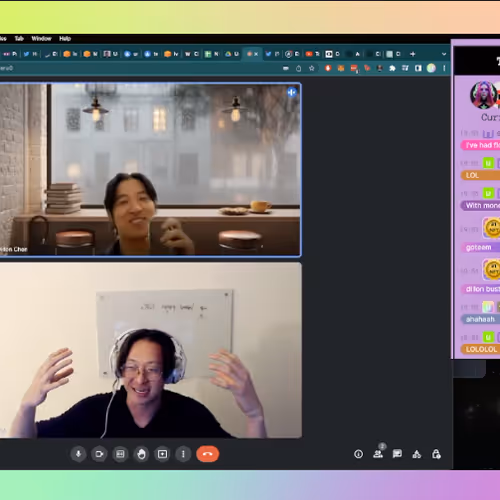The height and width of the screenshot is (500, 500).
Task: Open the host controls lock icon
Action: pyautogui.click(x=436, y=454)
